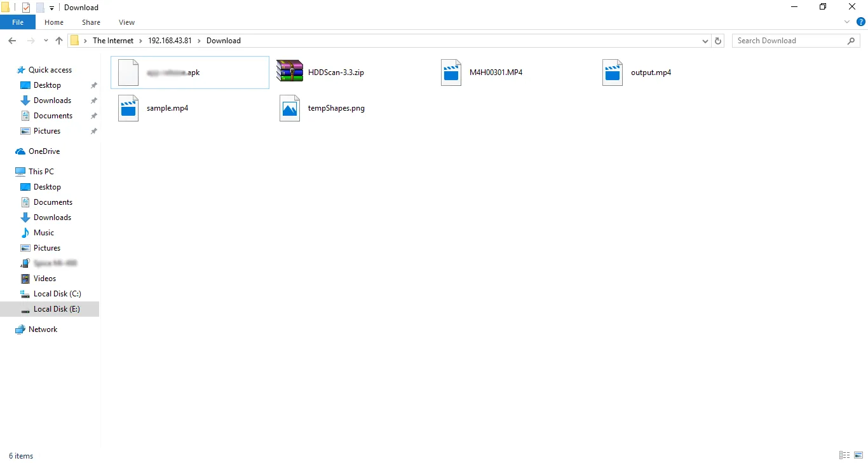Open the File menu
The height and width of the screenshot is (463, 868).
click(18, 22)
